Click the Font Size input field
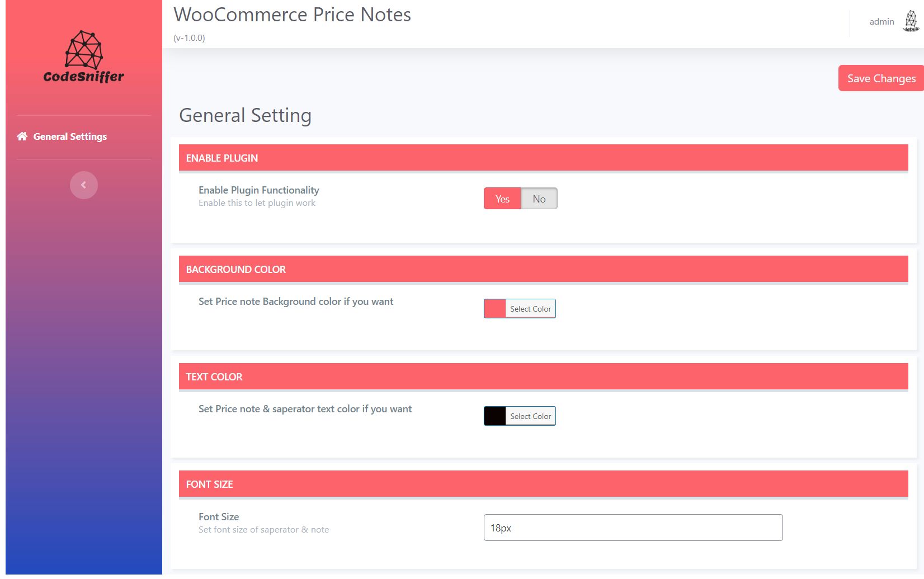This screenshot has height=579, width=924. click(633, 528)
